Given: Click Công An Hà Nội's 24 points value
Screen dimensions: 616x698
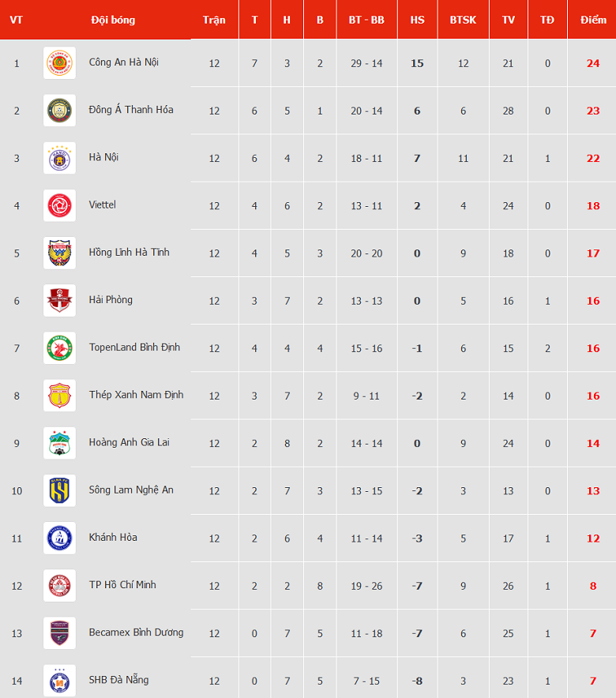Looking at the screenshot, I should (593, 63).
